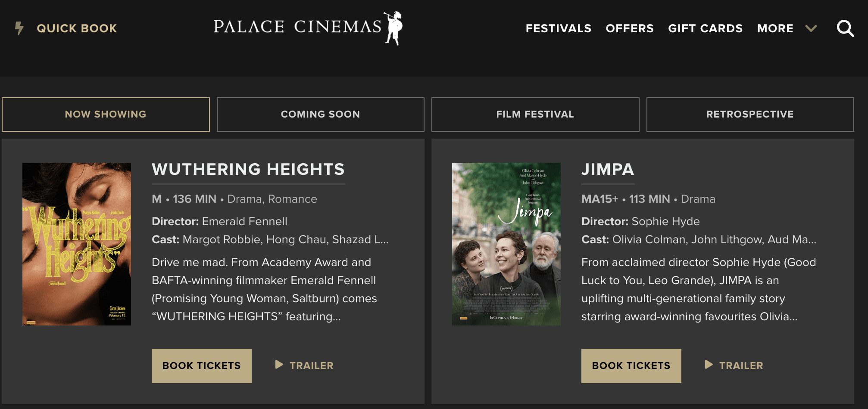This screenshot has width=868, height=409.
Task: Click the cast line starting Olivia Colman
Action: tap(699, 239)
